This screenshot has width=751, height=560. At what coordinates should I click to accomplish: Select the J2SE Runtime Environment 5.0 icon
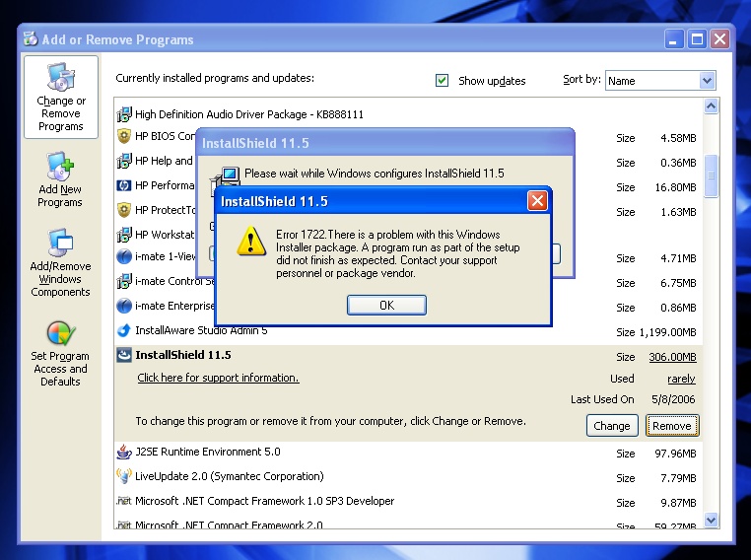pyautogui.click(x=124, y=452)
